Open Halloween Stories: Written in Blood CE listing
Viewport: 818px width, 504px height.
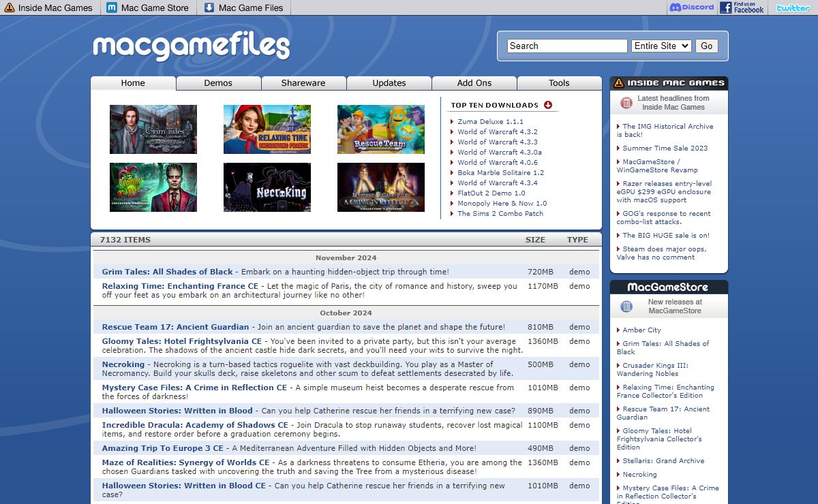click(184, 486)
